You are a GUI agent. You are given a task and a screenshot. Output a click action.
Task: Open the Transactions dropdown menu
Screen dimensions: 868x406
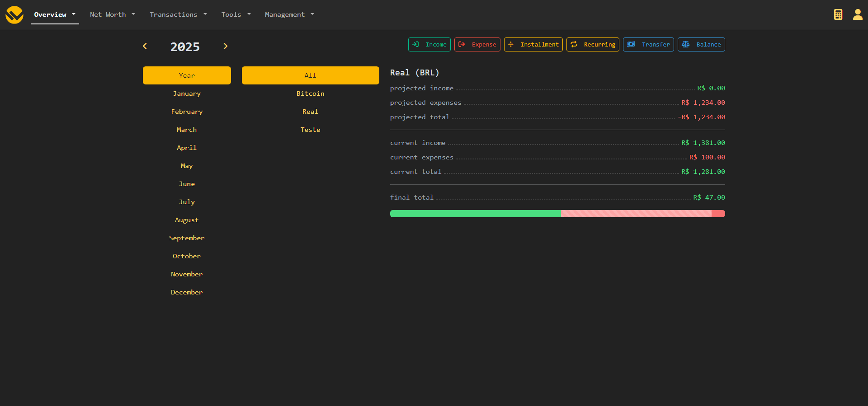click(178, 14)
